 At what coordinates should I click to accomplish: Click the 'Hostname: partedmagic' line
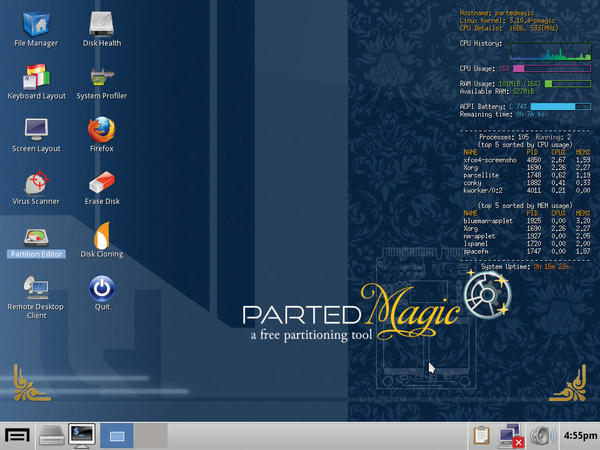pos(496,13)
